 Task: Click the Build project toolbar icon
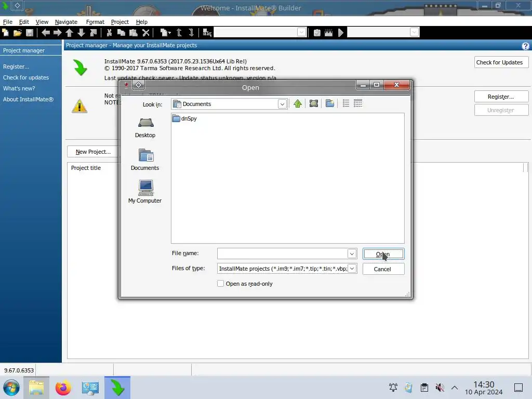[328, 33]
